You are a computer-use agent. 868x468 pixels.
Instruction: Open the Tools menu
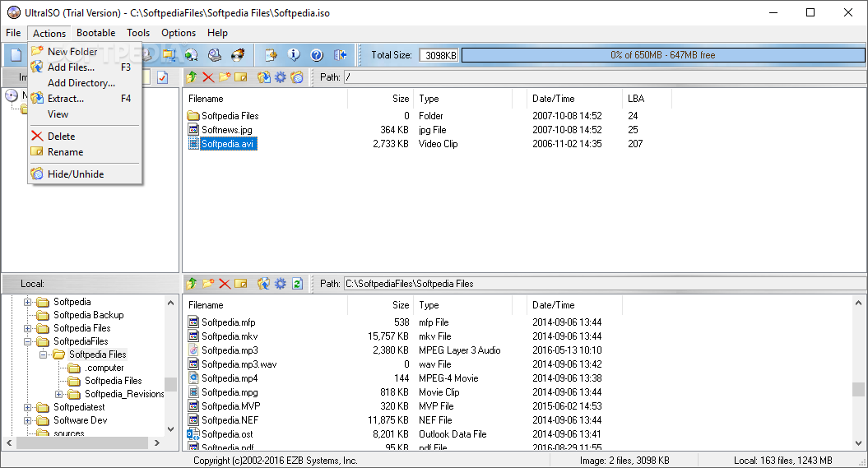pos(138,33)
